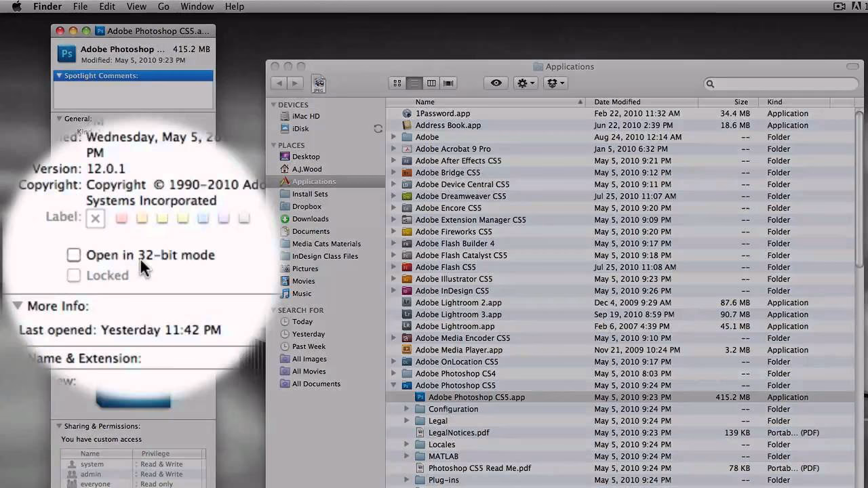Collapse the Adobe Photoshop CS5 folder
The image size is (868, 488).
click(x=394, y=386)
